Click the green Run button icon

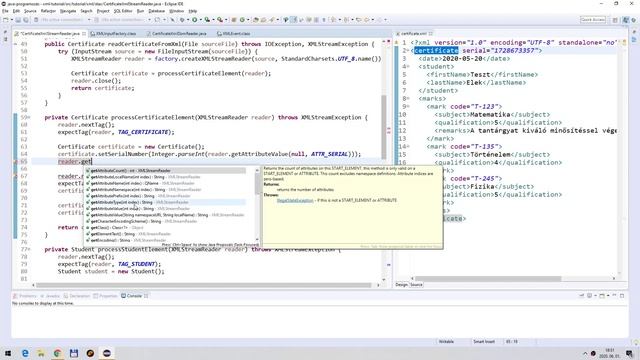(x=195, y=20)
